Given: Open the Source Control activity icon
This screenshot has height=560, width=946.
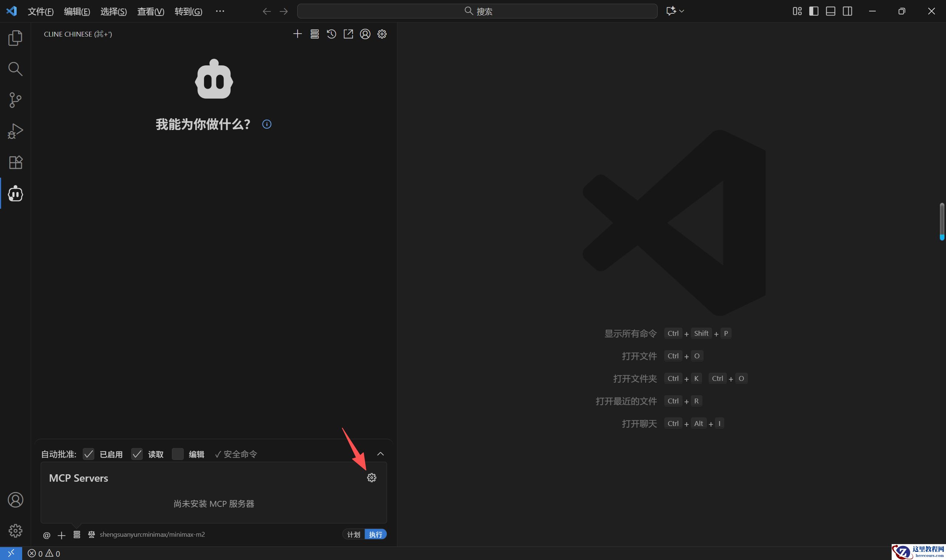Looking at the screenshot, I should [16, 100].
